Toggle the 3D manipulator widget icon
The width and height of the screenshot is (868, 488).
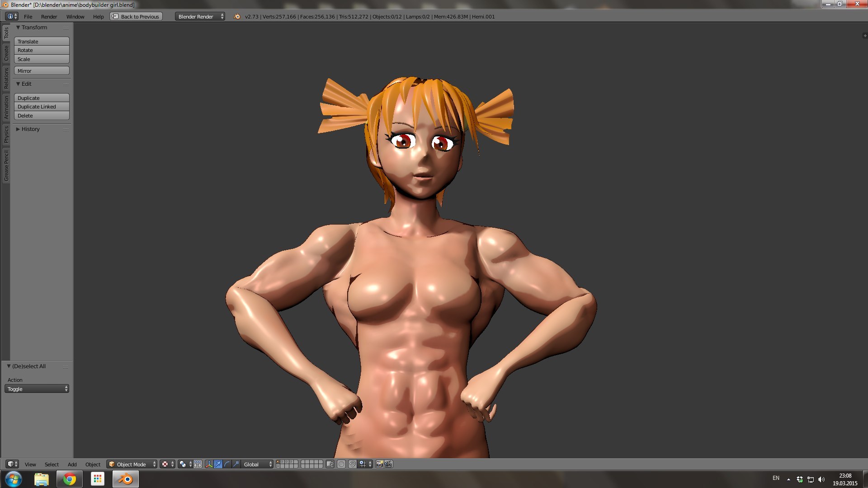pyautogui.click(x=209, y=464)
